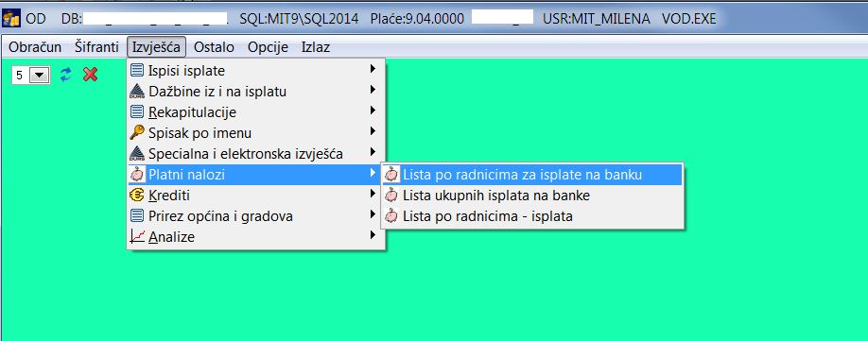Click the list icon beside Rekapitulacije

[x=137, y=112]
